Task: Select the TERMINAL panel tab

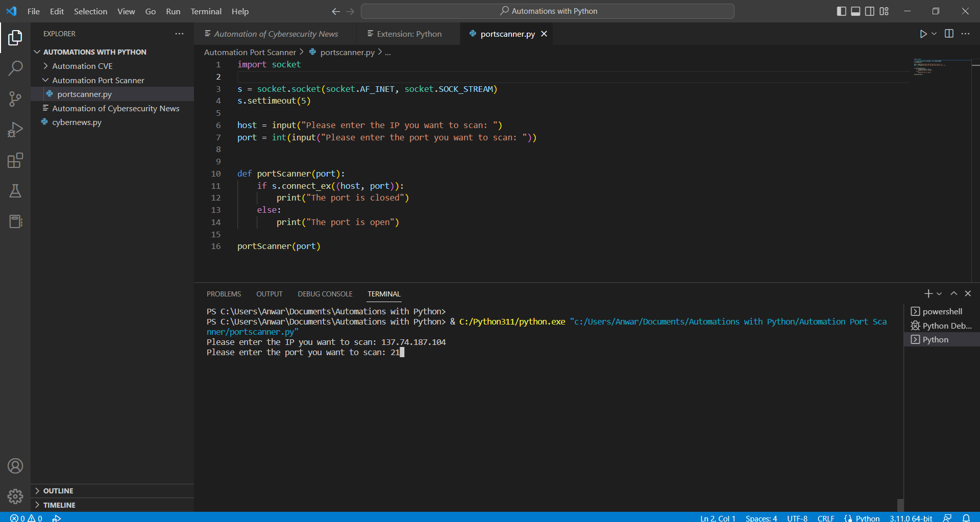Action: click(384, 294)
